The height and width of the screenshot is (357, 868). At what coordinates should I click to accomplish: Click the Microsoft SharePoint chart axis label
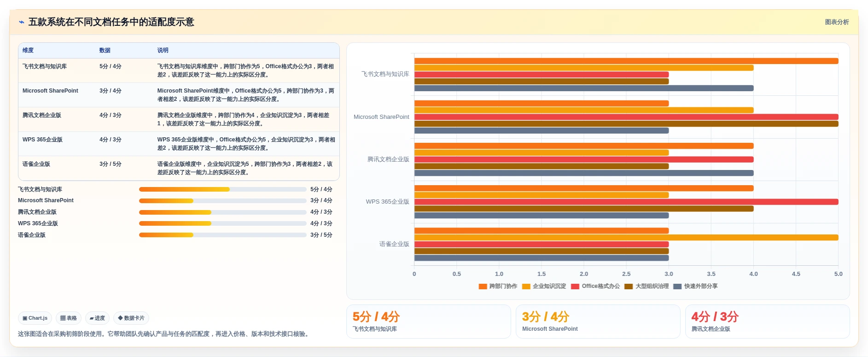click(381, 117)
